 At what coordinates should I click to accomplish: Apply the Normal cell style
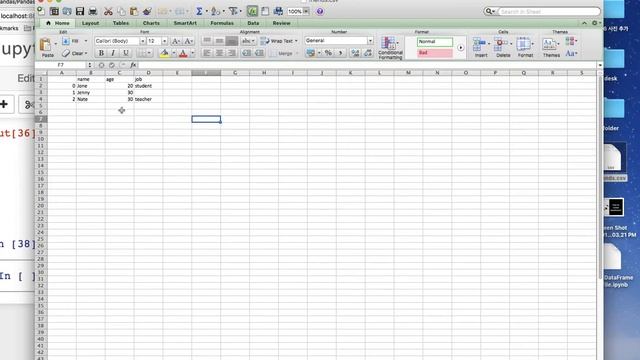[x=435, y=42]
